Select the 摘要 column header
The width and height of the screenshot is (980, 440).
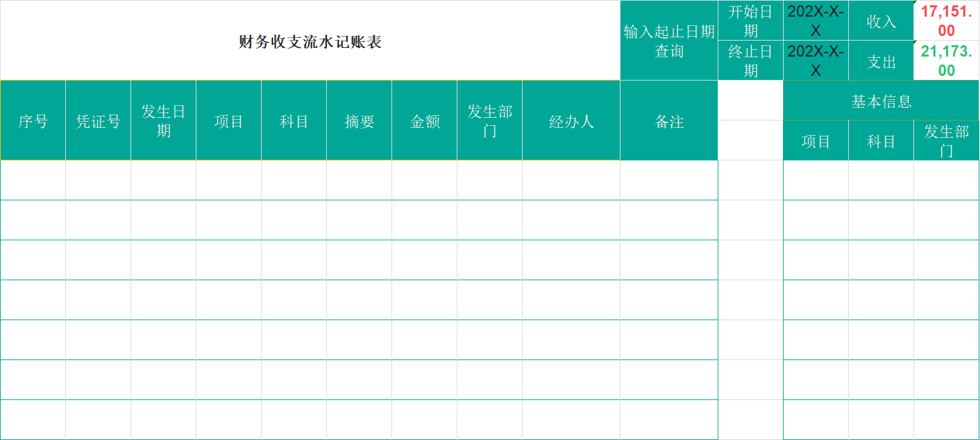359,120
